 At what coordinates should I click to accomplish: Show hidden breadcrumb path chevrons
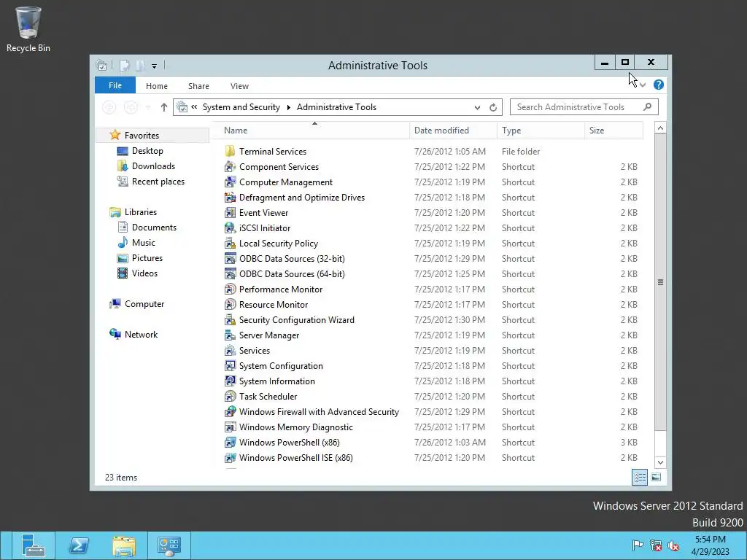tap(194, 107)
